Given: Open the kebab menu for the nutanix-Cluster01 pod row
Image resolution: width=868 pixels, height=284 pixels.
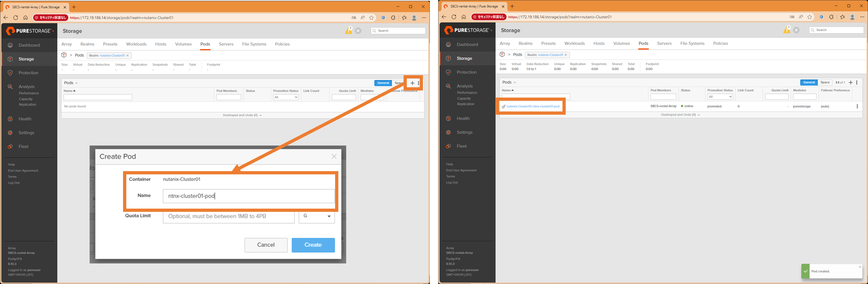Looking at the screenshot, I should pos(857,106).
